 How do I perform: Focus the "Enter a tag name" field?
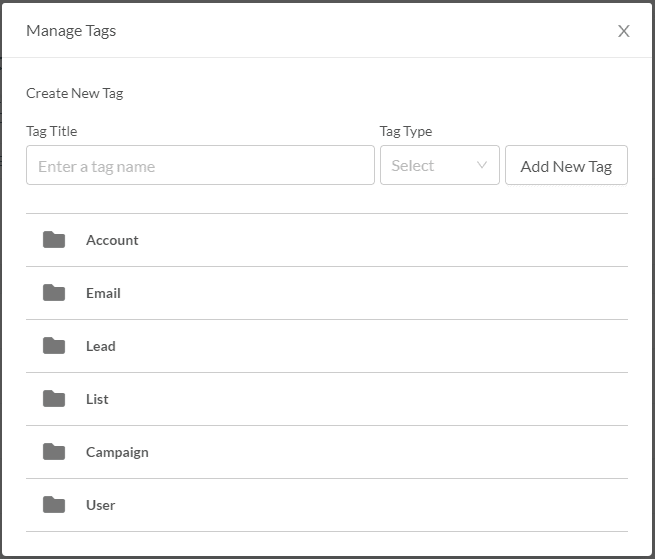click(200, 166)
